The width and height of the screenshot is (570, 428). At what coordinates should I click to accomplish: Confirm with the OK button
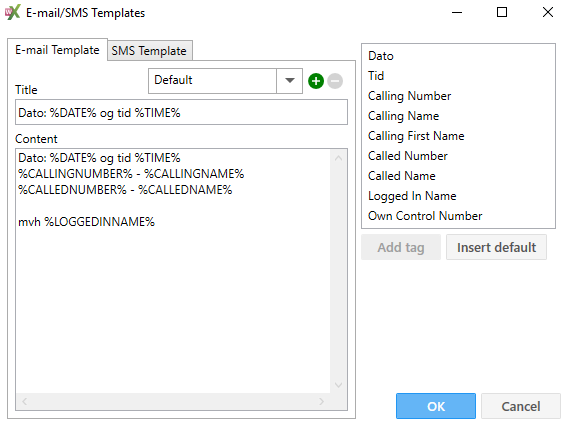436,406
